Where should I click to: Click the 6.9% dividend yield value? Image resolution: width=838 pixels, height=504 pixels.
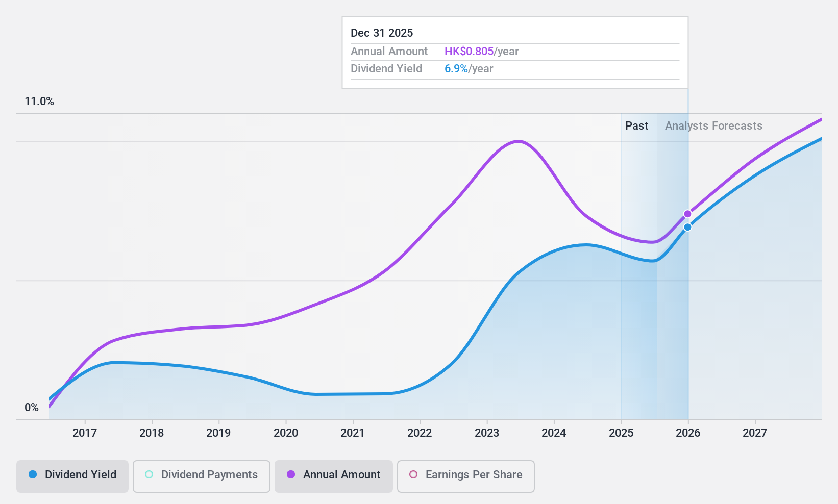point(456,69)
